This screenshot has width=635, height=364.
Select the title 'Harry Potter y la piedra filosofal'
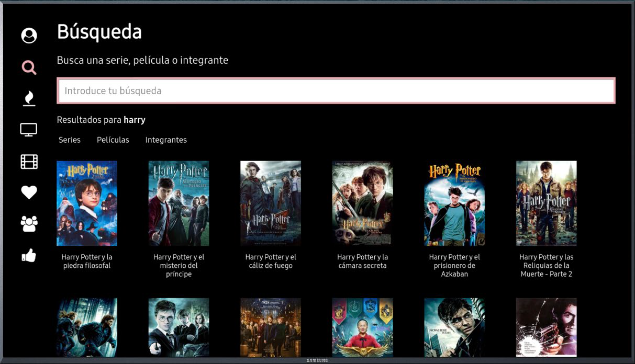pos(87,261)
